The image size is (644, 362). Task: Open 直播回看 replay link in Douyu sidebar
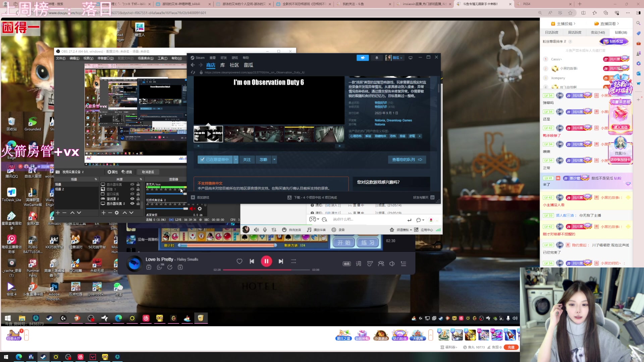click(606, 24)
